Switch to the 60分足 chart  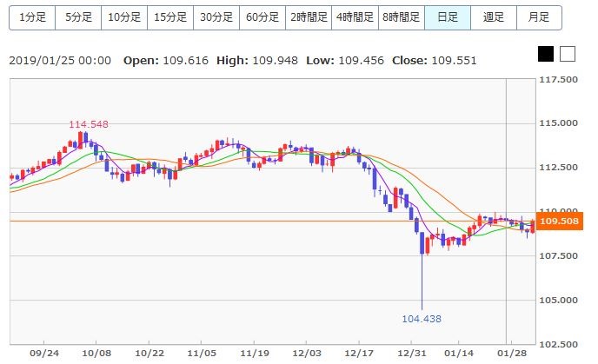(x=262, y=17)
